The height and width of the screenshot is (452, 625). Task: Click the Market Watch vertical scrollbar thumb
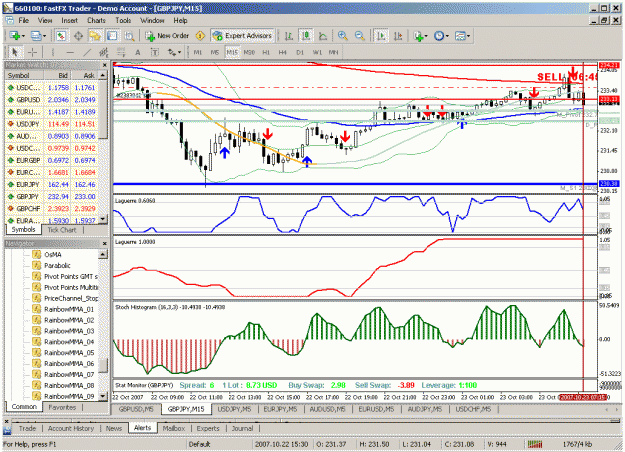coord(103,109)
